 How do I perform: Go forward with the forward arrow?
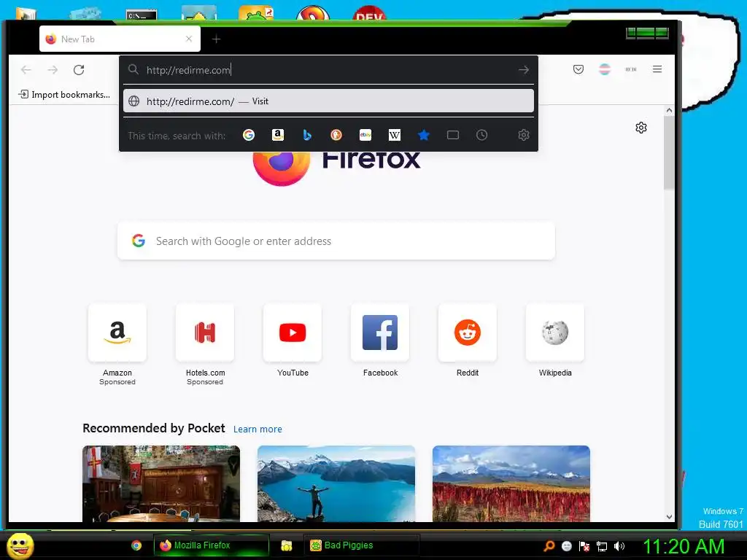[53, 70]
